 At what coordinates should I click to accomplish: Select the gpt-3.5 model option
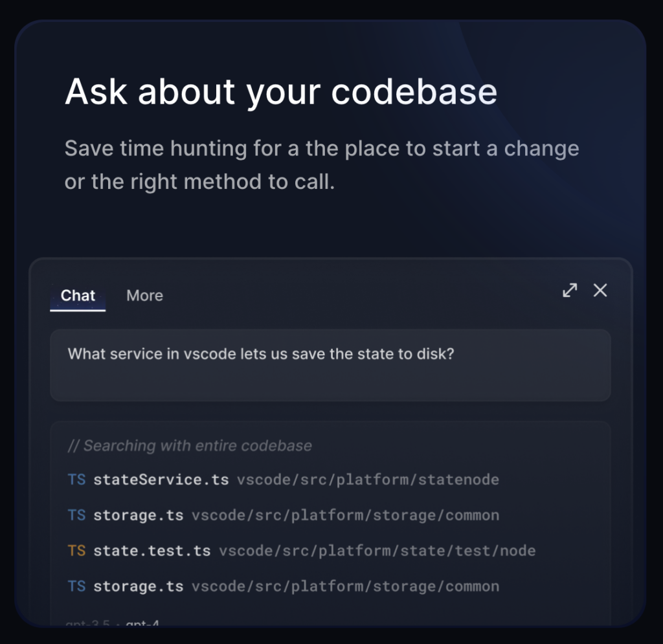(x=88, y=623)
